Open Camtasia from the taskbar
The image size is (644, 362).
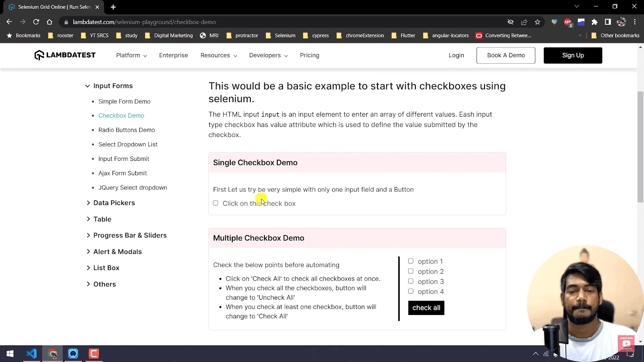point(93,354)
